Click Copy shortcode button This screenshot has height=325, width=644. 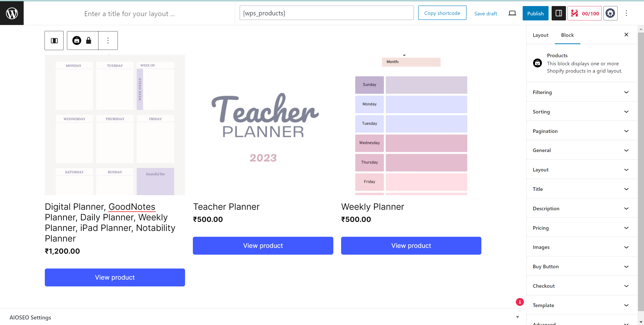pyautogui.click(x=442, y=13)
